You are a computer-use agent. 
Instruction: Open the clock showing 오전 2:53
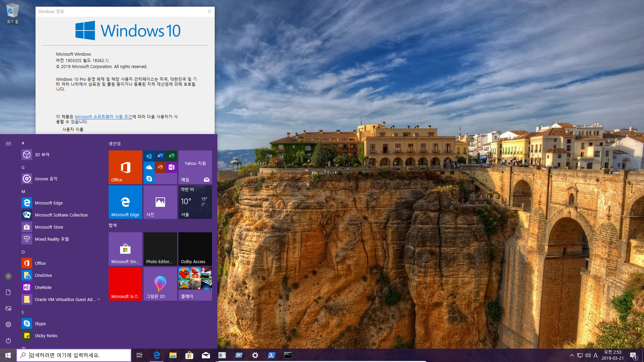point(612,355)
